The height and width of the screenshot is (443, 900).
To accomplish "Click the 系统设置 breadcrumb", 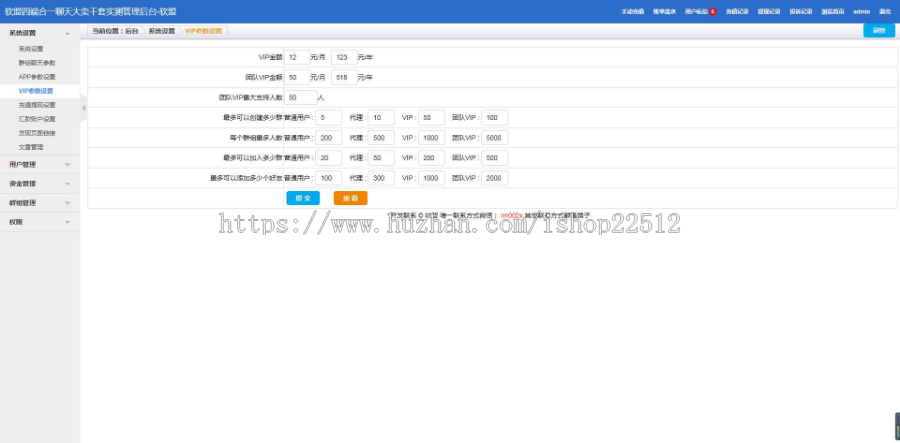I will (x=162, y=31).
